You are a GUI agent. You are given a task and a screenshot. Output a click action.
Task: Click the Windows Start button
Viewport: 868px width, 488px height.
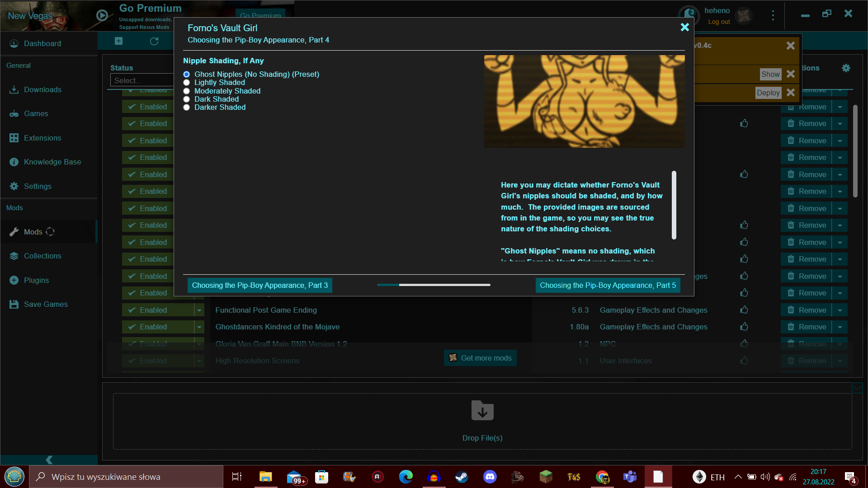14,477
